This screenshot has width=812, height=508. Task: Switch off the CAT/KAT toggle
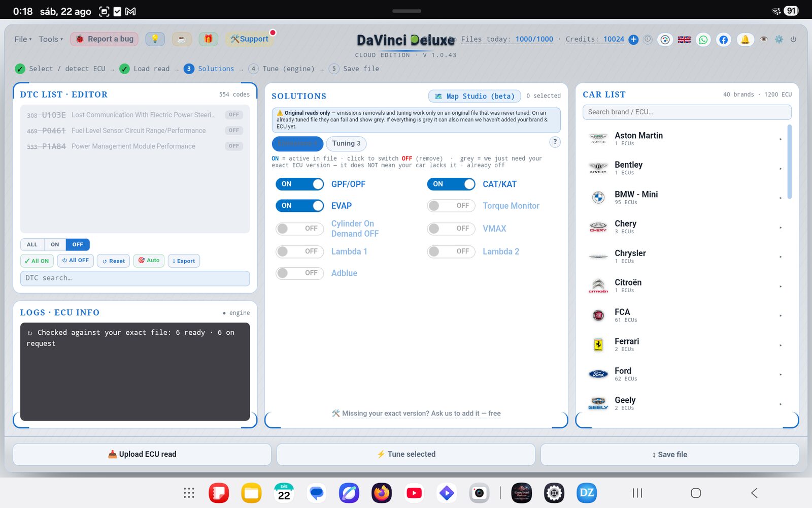pos(451,184)
